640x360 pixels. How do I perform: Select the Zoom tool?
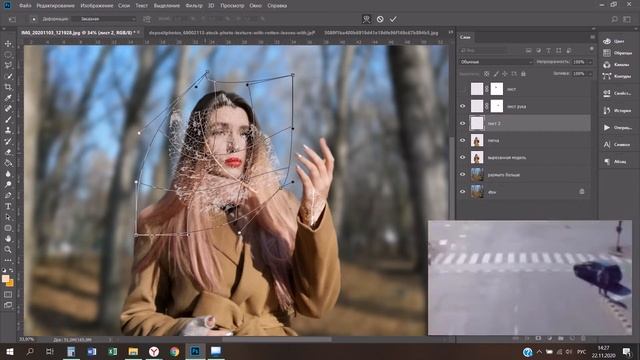click(8, 249)
